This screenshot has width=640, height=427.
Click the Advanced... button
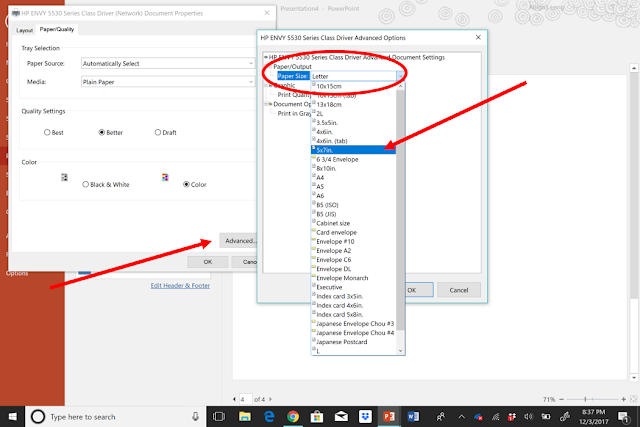coord(240,241)
